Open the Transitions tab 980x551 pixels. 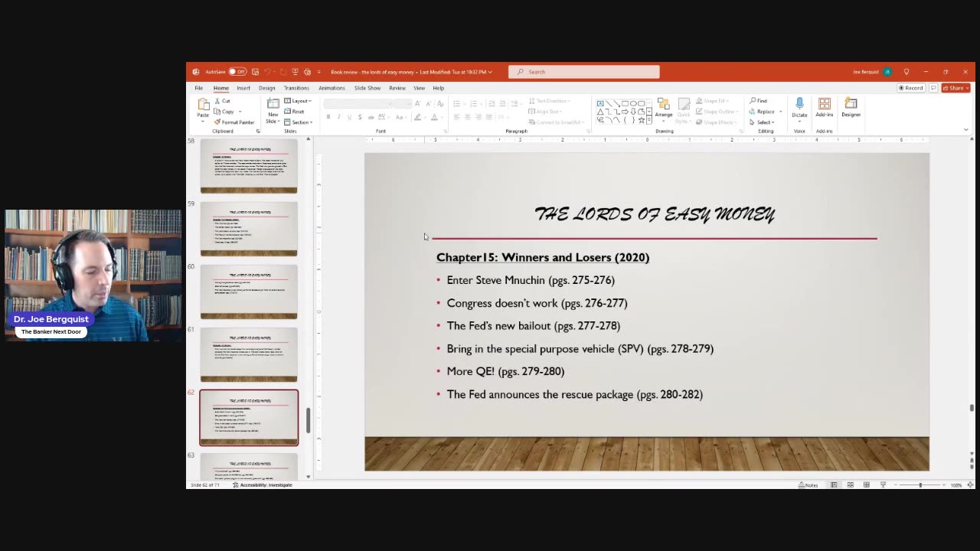click(296, 88)
